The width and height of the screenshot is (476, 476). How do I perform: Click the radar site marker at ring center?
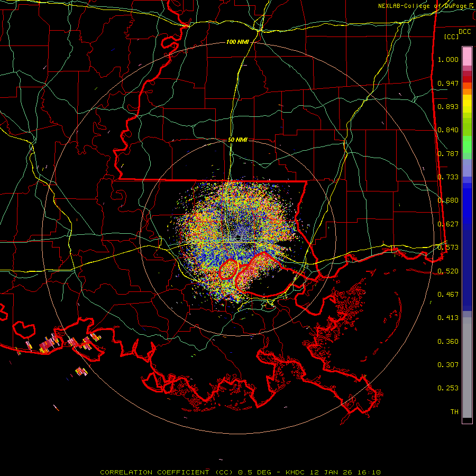(x=238, y=237)
